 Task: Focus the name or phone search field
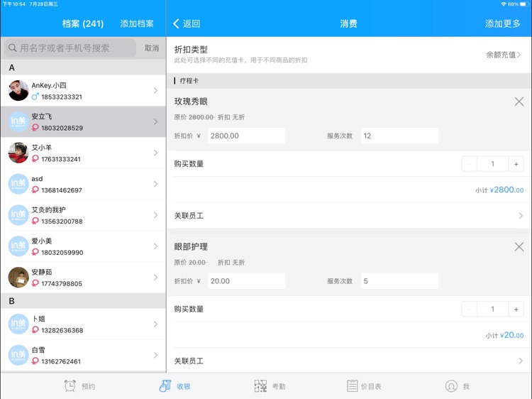tap(70, 48)
